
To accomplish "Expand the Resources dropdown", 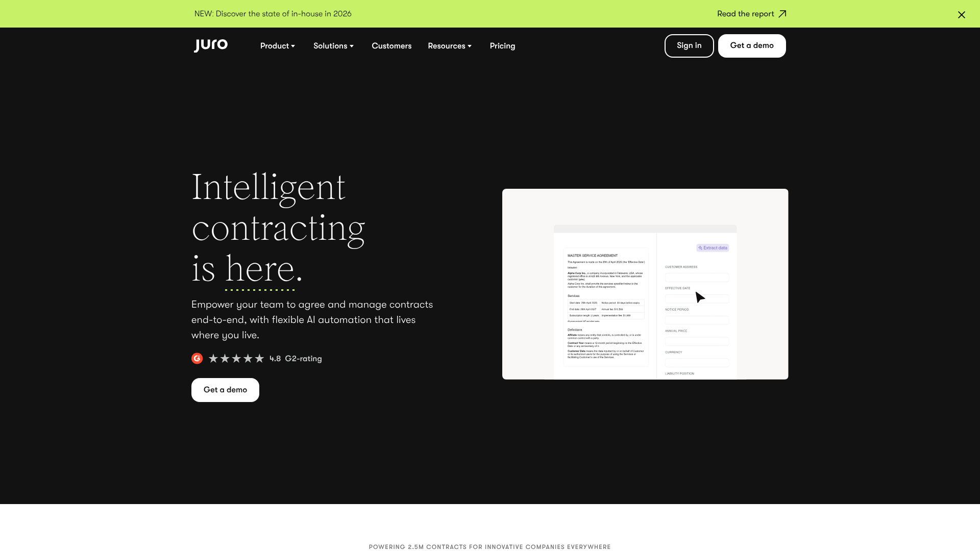I will click(449, 46).
